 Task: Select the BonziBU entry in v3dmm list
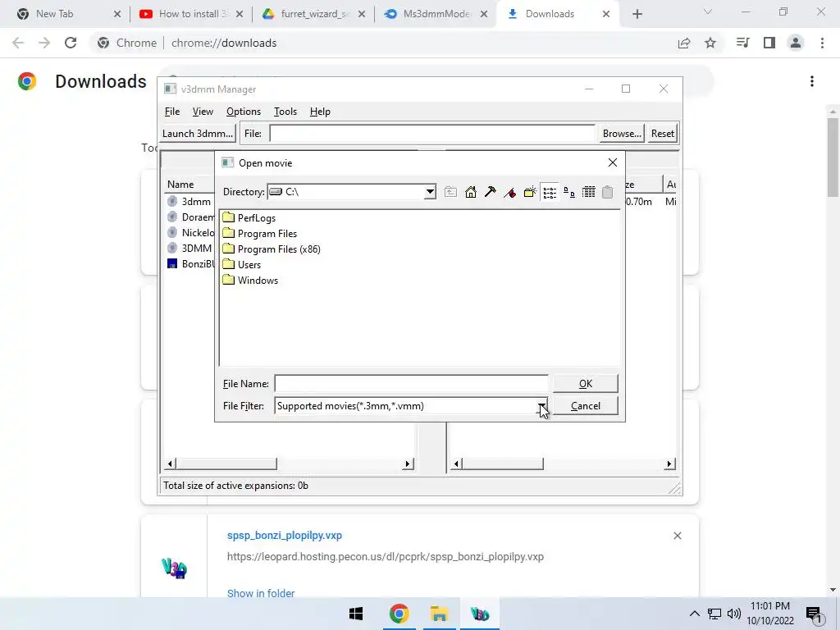[x=190, y=263]
